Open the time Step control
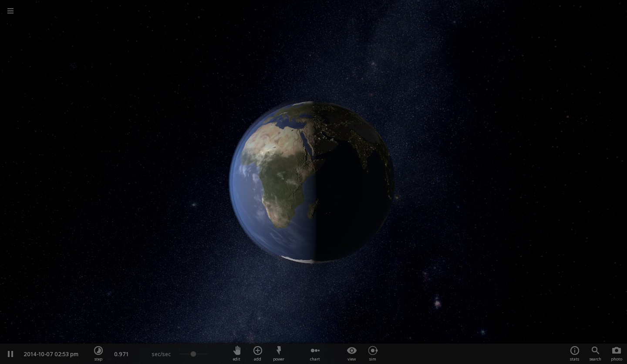627x364 pixels. pos(98,353)
